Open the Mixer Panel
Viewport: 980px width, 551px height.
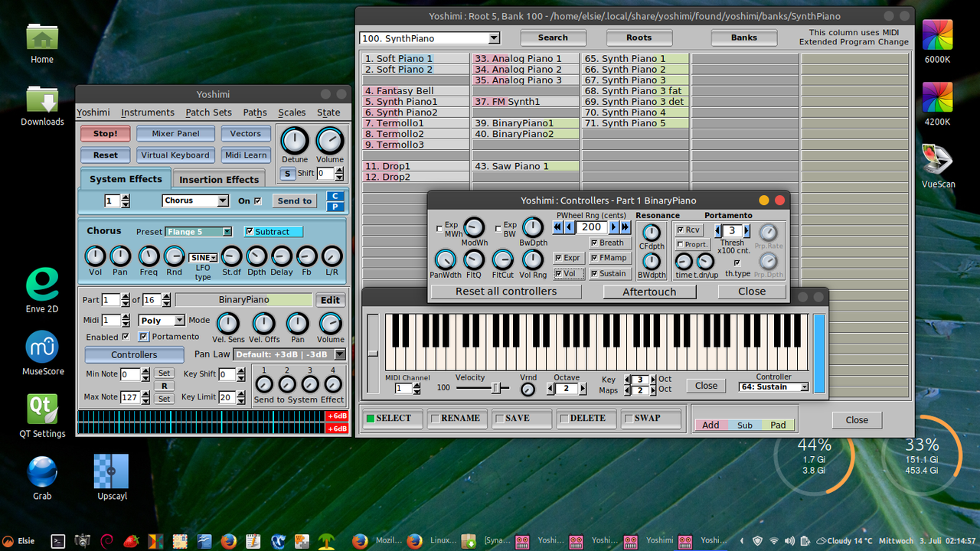coord(175,133)
